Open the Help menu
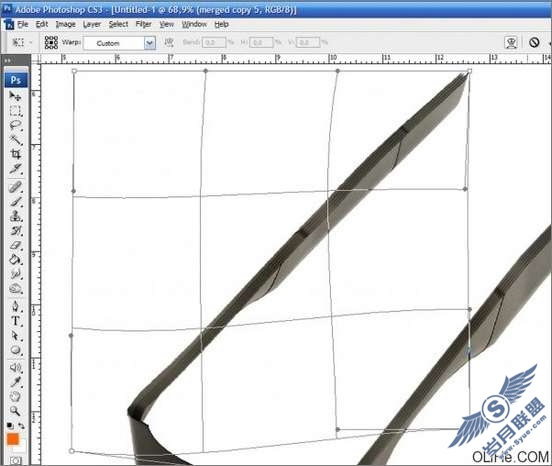 coord(221,24)
